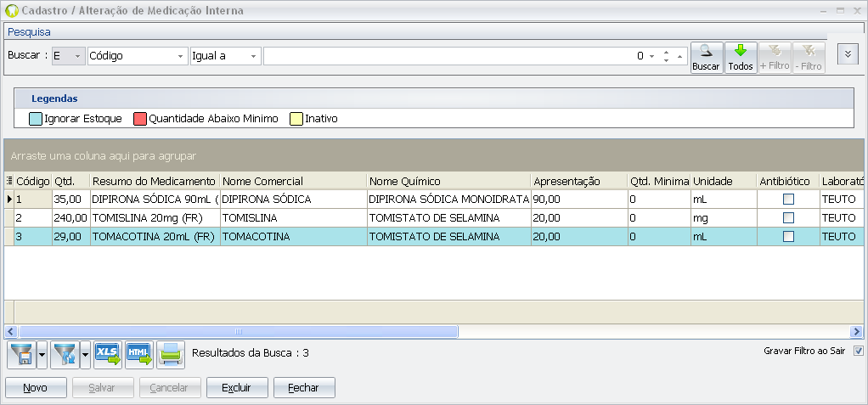Export grid to XLS

click(x=108, y=355)
